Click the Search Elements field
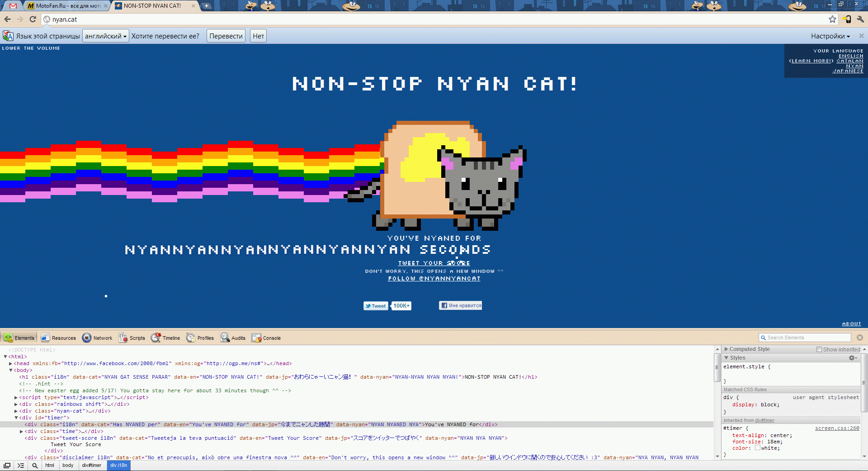 pyautogui.click(x=805, y=338)
